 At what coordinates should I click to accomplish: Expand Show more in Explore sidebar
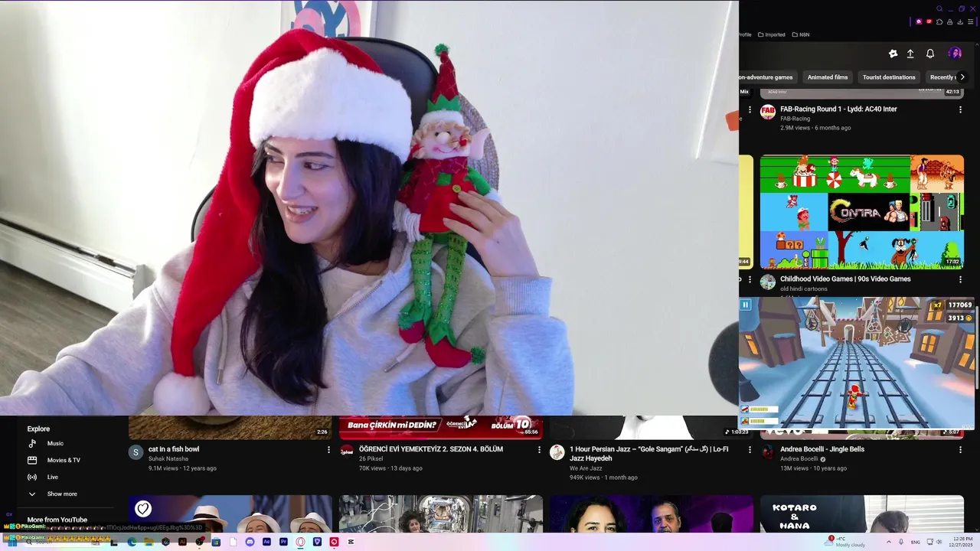point(61,494)
